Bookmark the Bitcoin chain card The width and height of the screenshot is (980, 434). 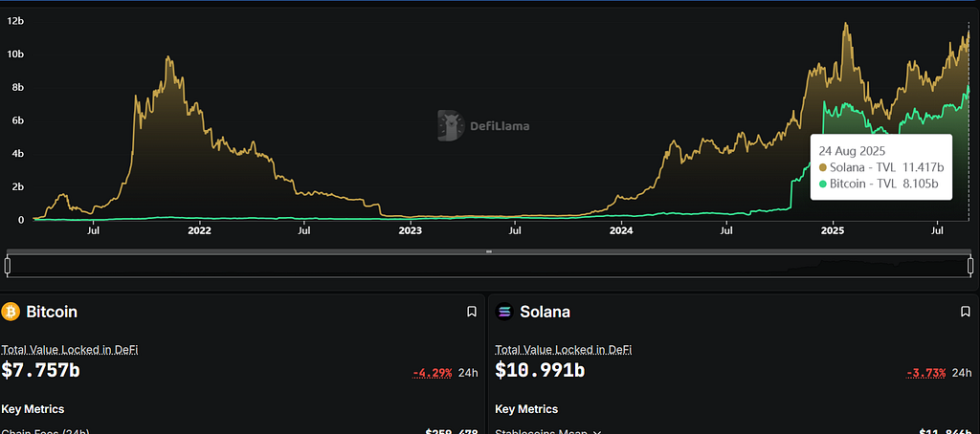[x=472, y=312]
